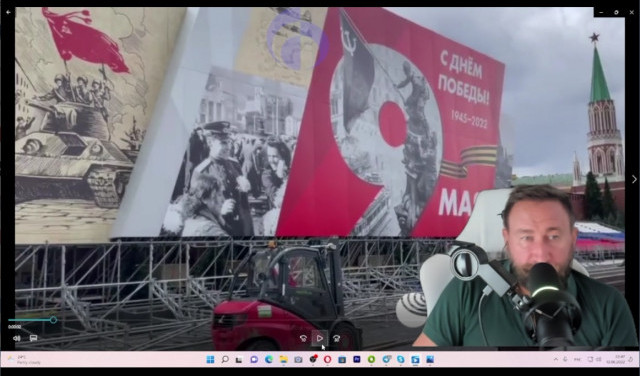Screen dimensions: 640x376
Task: Open taskbar Search magnifier
Action: [225, 360]
